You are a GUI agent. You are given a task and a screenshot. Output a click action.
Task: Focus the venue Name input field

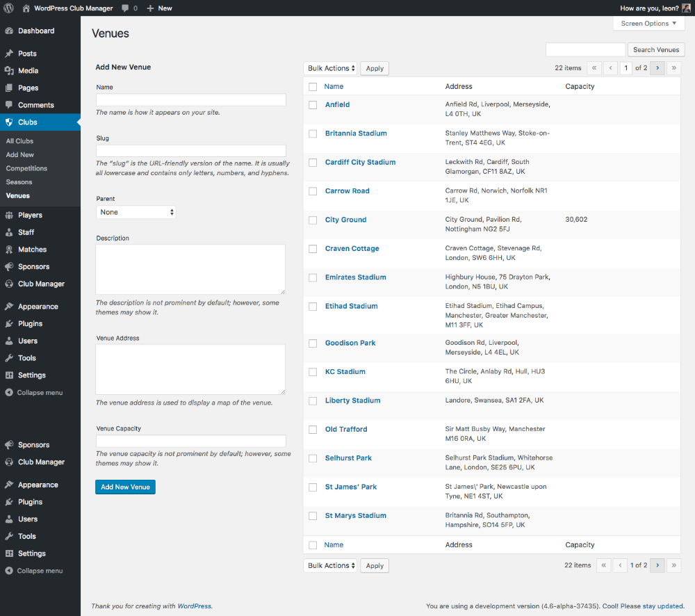tap(191, 99)
